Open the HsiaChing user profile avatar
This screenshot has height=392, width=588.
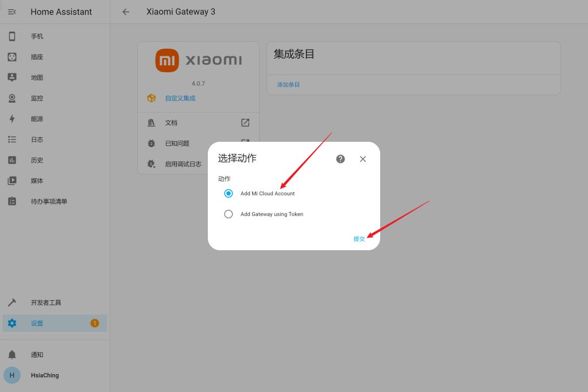[12, 375]
